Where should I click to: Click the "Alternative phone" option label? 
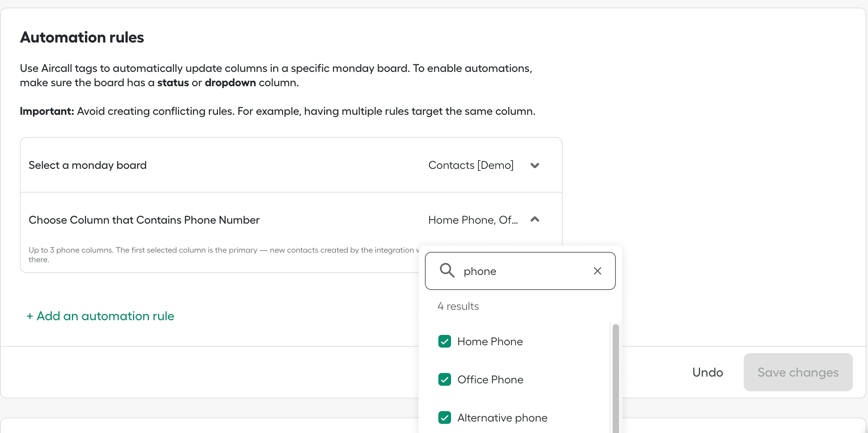coord(502,418)
